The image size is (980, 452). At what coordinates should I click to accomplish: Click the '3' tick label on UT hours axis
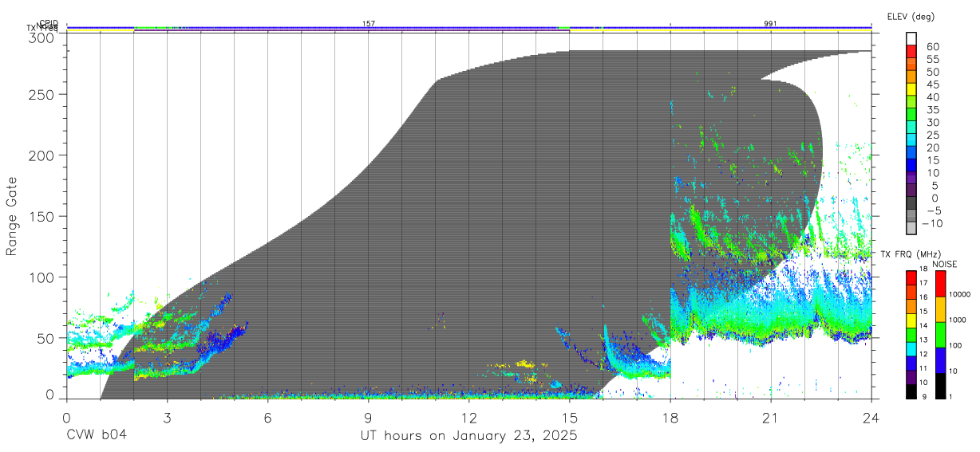167,418
